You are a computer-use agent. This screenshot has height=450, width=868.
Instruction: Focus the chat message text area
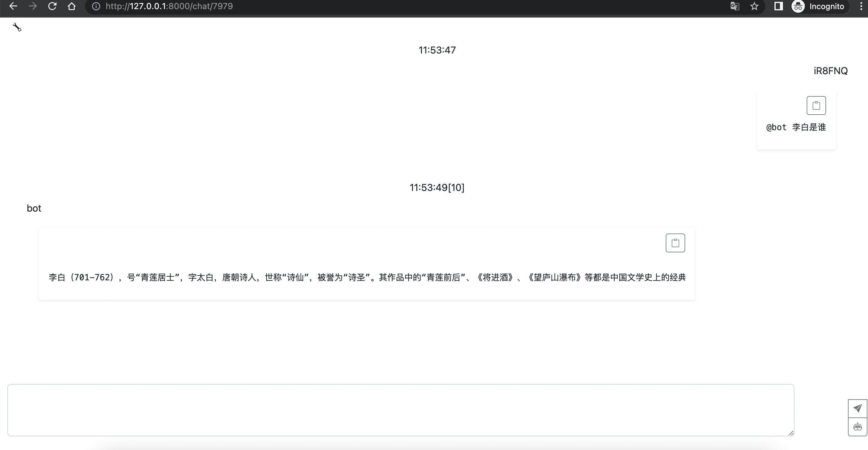[x=400, y=410]
